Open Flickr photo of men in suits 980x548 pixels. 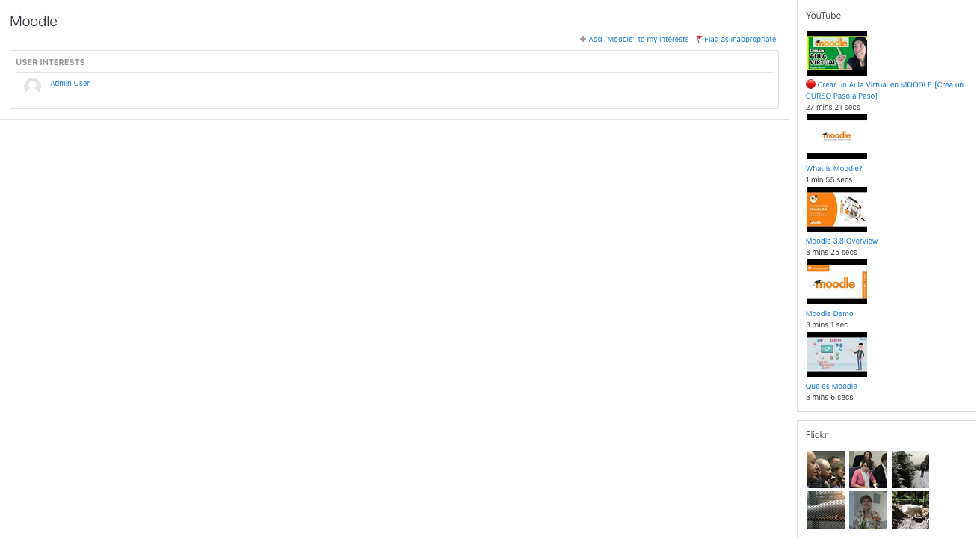pyautogui.click(x=826, y=470)
